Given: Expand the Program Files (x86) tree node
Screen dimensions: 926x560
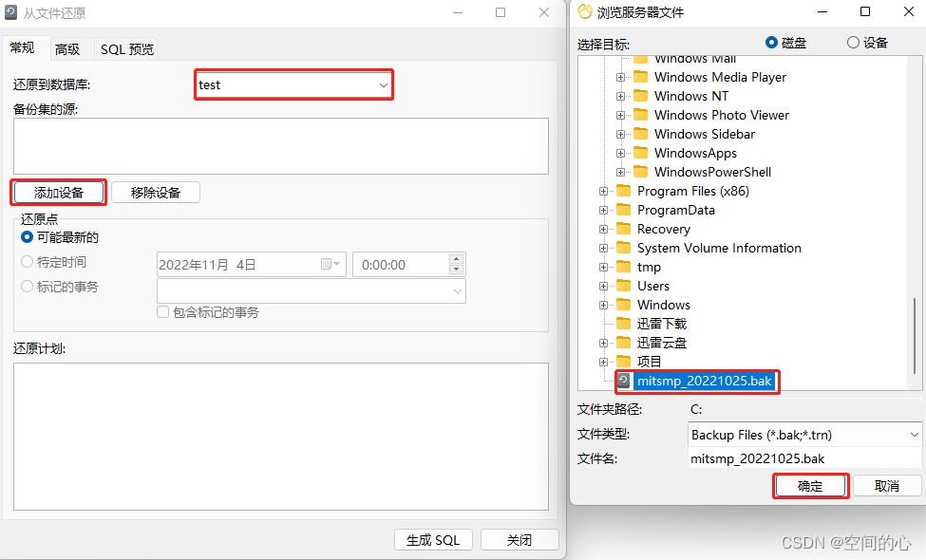Looking at the screenshot, I should point(603,191).
